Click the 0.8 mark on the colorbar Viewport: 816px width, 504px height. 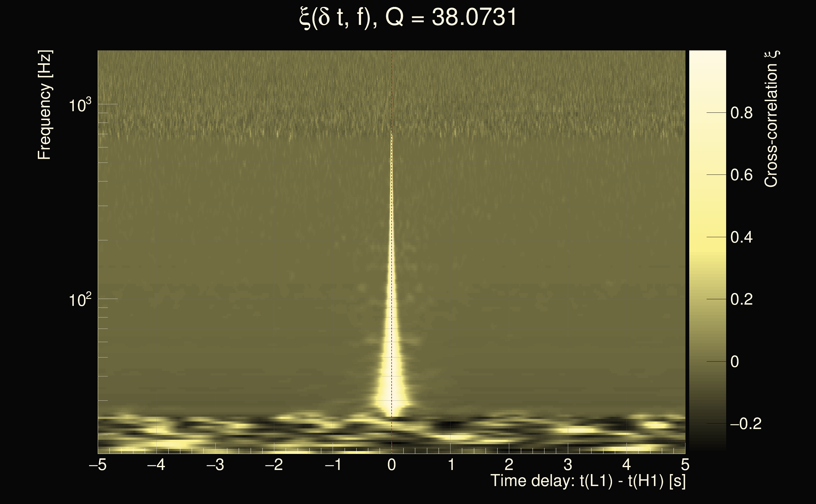click(x=741, y=113)
